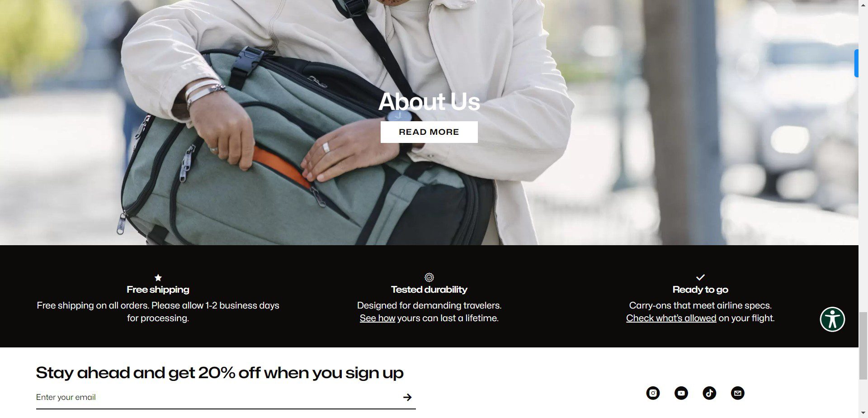Click the 'Free shipping' heading

pos(158,290)
